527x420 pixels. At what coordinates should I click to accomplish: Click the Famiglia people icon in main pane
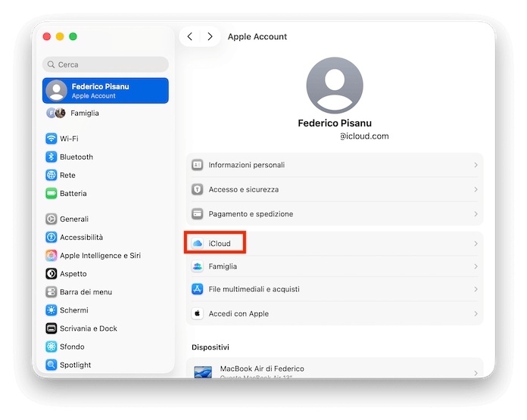tap(198, 266)
